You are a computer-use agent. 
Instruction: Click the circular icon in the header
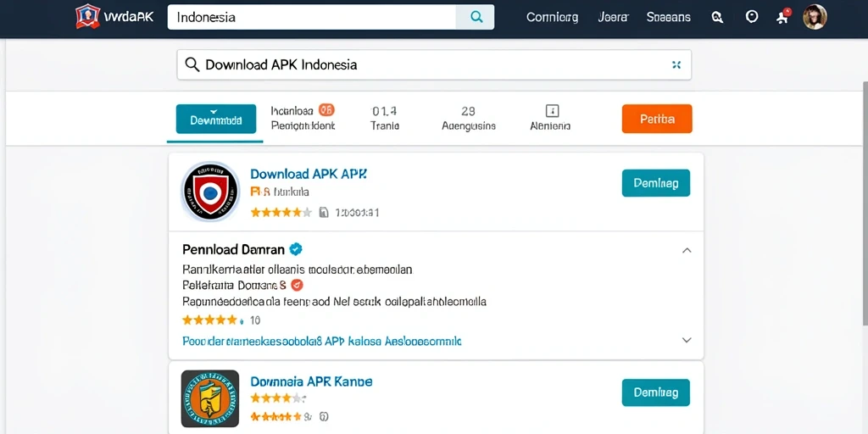751,17
